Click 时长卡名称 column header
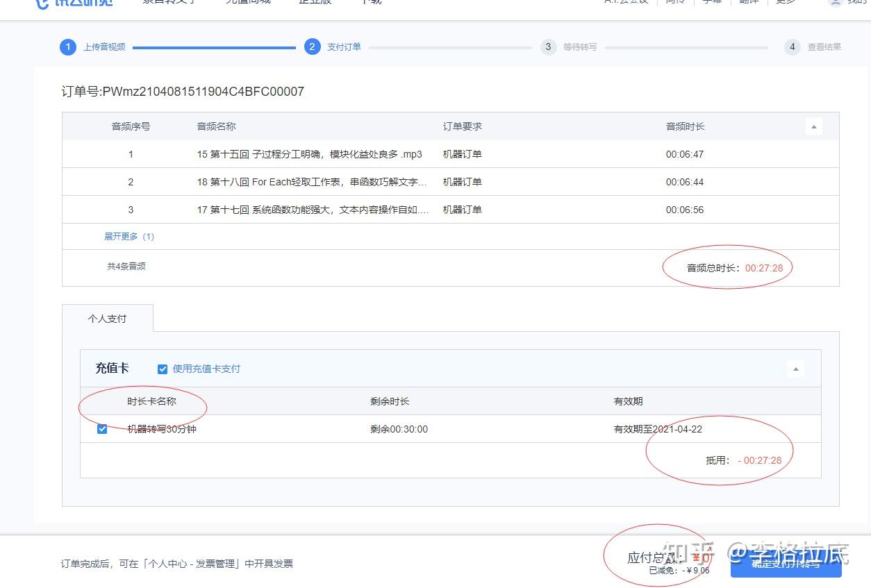The image size is (871, 588). tap(151, 401)
